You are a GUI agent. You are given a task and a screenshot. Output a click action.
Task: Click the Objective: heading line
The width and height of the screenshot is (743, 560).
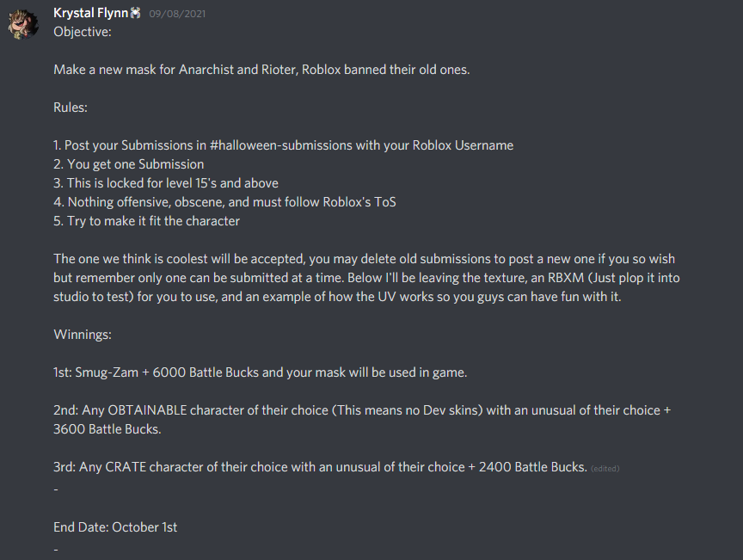83,32
